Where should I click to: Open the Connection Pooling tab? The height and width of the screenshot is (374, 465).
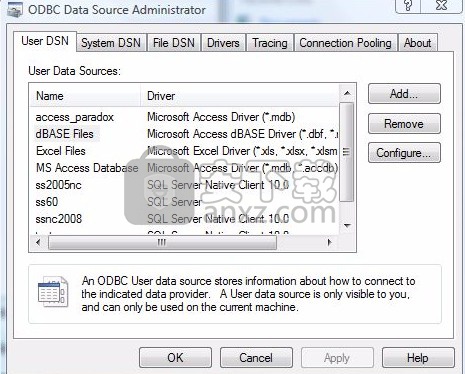click(x=345, y=43)
